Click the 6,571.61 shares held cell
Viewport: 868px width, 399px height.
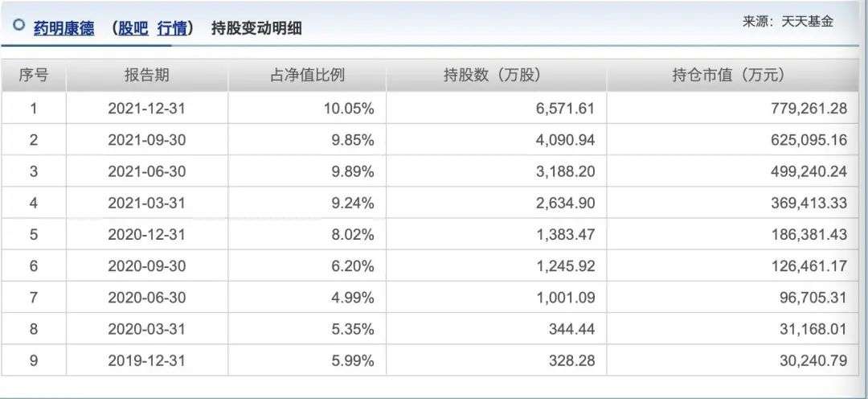point(497,109)
